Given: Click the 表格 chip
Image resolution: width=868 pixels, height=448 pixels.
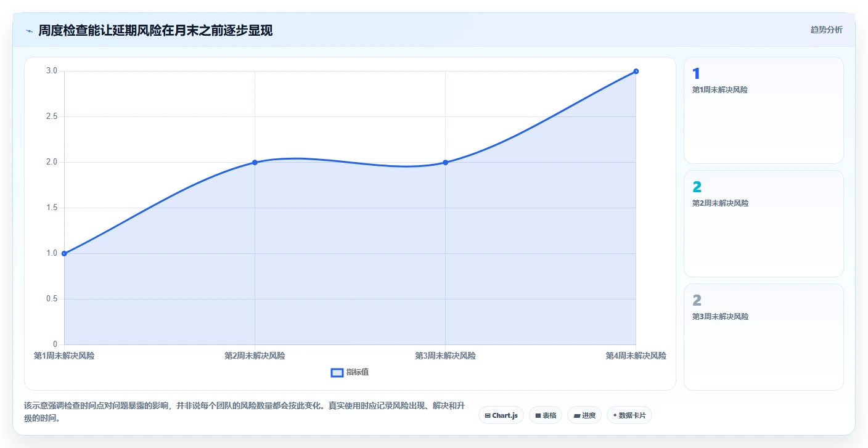Looking at the screenshot, I should 546,415.
